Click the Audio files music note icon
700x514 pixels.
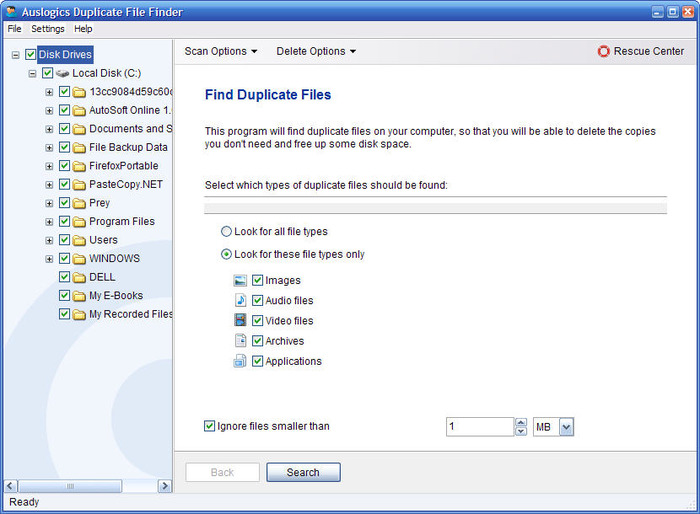click(240, 300)
